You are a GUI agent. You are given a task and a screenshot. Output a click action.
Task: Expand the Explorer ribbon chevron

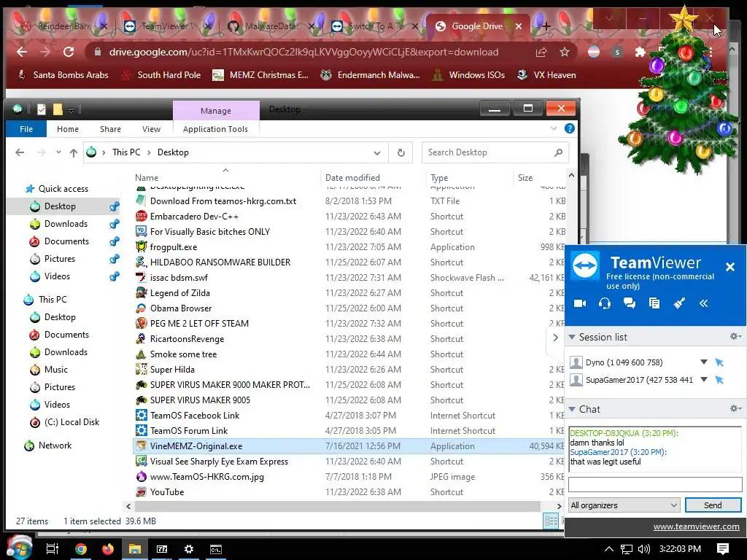click(x=553, y=128)
